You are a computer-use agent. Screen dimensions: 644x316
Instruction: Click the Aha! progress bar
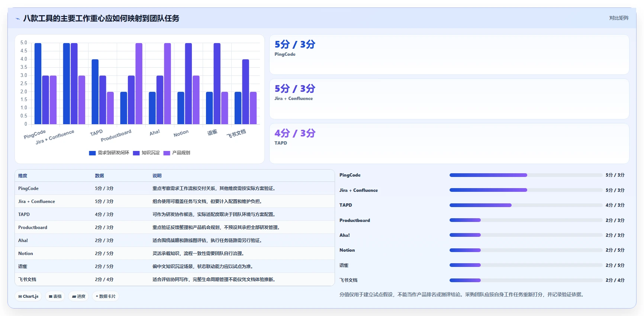tap(526, 235)
